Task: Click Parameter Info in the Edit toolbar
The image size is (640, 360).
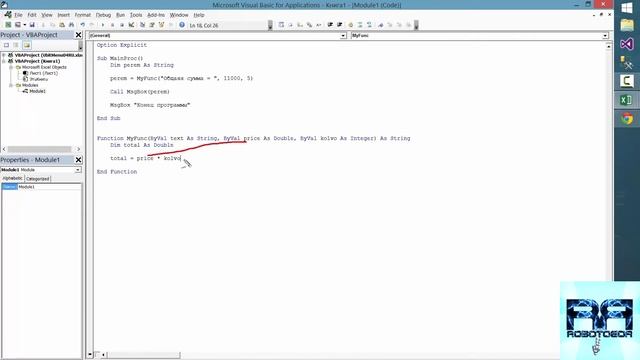Action: pos(309,25)
